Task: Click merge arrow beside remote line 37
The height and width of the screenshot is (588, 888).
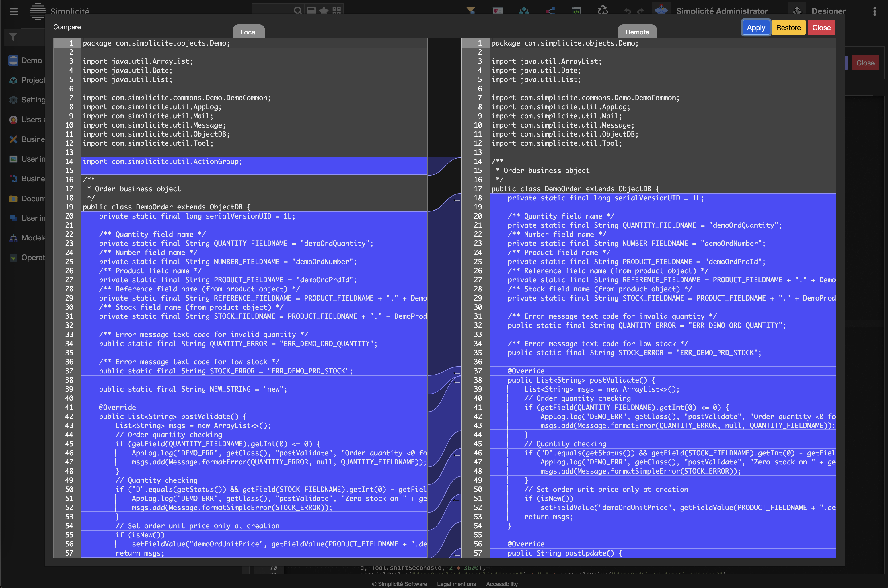Action: (457, 373)
